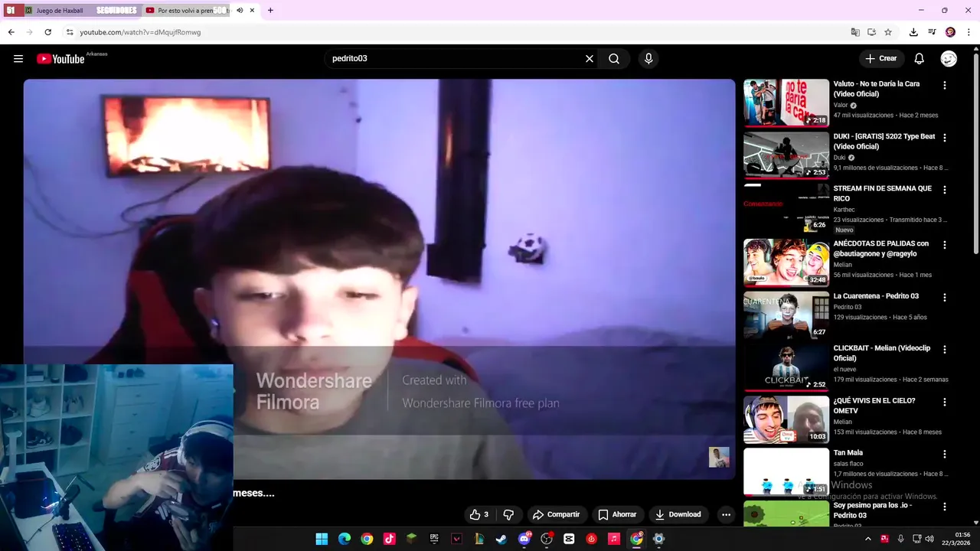Viewport: 980px width, 551px height.
Task: Open Windows Start menu
Action: click(322, 539)
